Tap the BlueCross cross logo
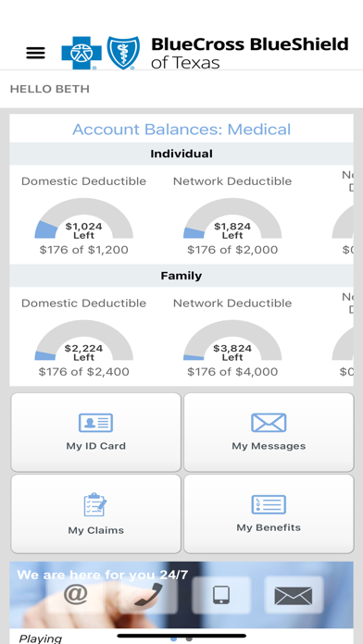The image size is (363, 644). pos(81,53)
